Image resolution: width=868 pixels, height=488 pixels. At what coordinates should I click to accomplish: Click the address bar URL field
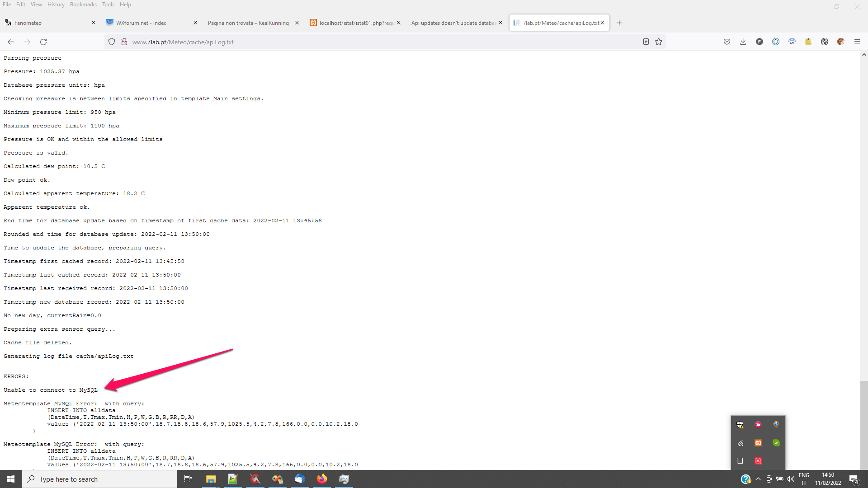[x=384, y=42]
